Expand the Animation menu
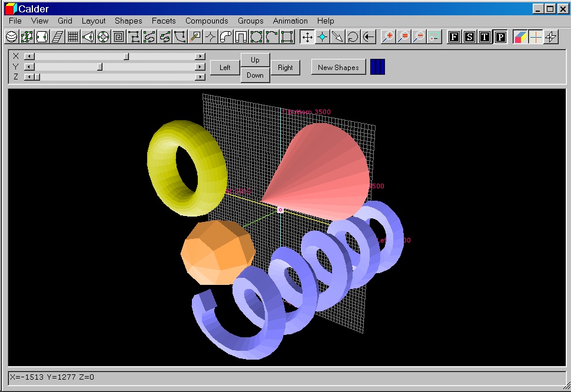Image resolution: width=571 pixels, height=392 pixels. (x=290, y=21)
